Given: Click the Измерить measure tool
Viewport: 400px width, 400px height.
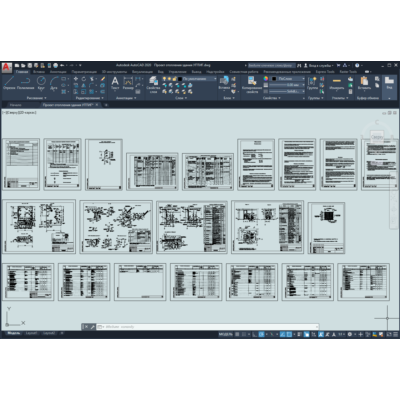Looking at the screenshot, I should tap(337, 83).
